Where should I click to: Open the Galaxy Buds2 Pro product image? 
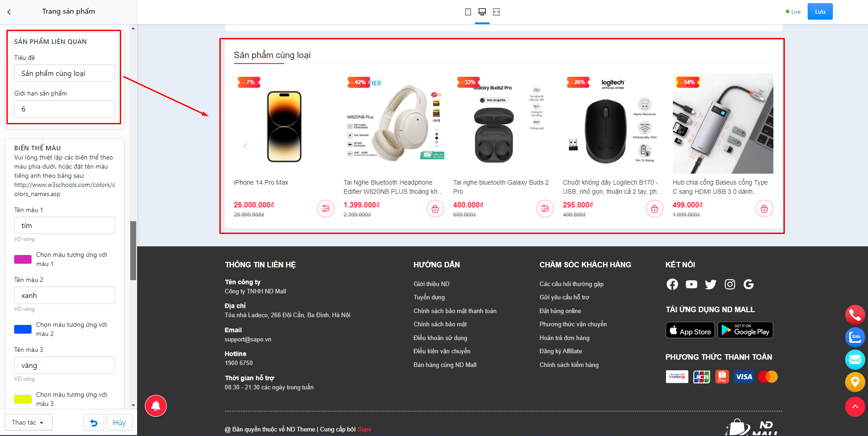[504, 123]
